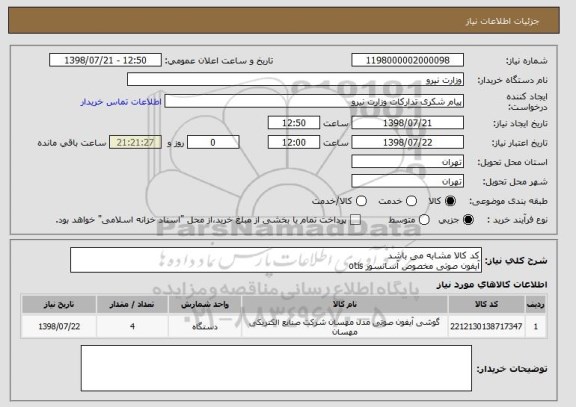The image size is (576, 407).
Task: Click the general need description text box
Action: [276, 260]
